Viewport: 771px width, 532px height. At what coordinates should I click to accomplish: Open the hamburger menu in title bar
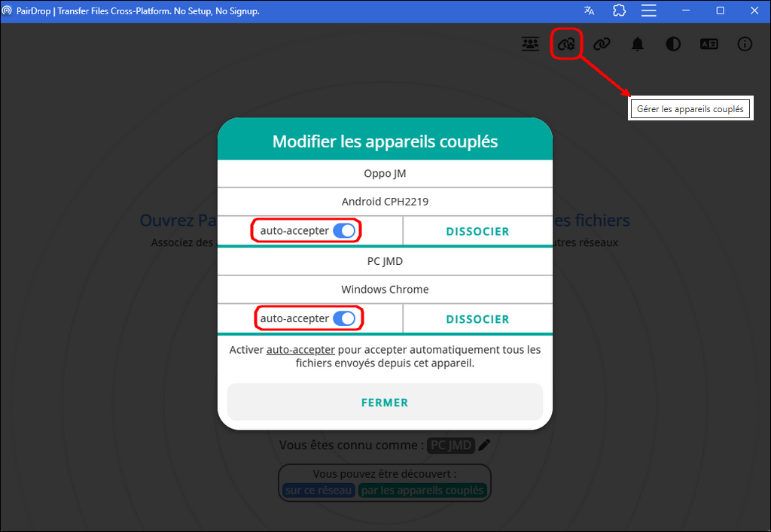click(x=650, y=11)
